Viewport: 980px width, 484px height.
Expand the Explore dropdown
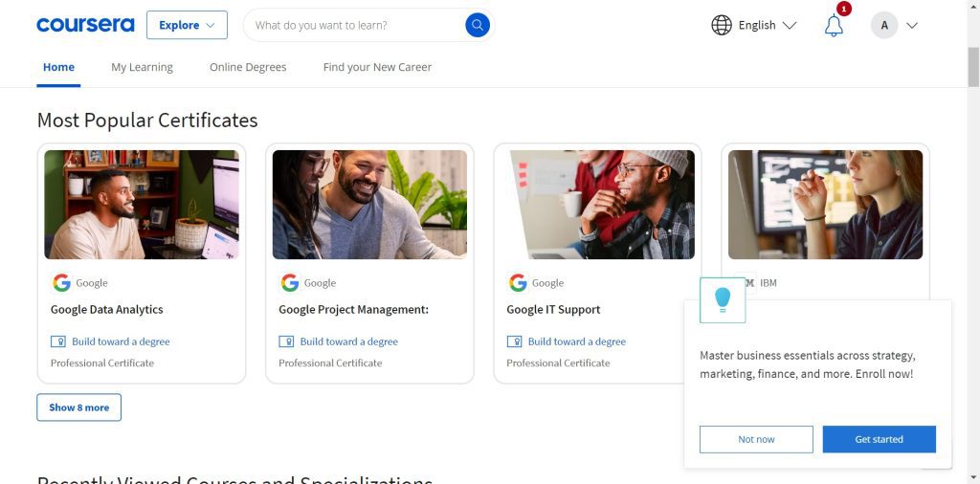tap(187, 25)
